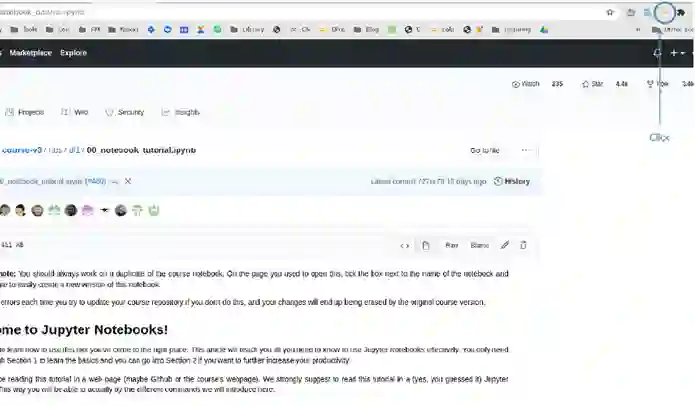Delete this file with the trash icon
Screen dimensions: 695x406
[x=523, y=245]
